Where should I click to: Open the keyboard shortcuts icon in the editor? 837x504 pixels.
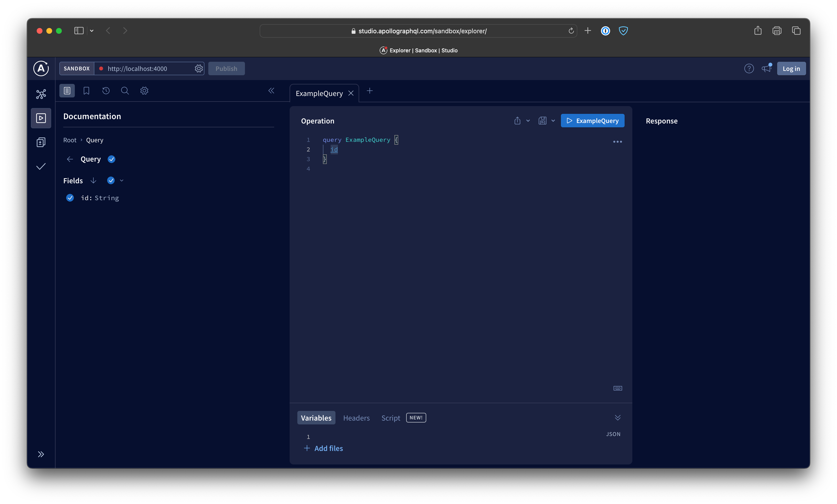(618, 388)
